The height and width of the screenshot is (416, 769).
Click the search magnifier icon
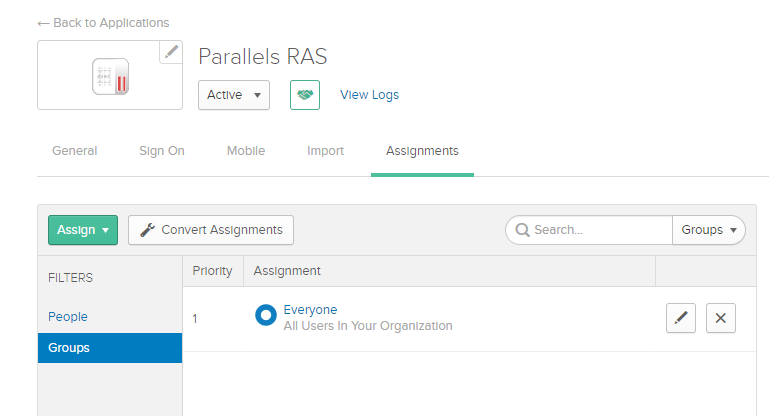click(522, 230)
